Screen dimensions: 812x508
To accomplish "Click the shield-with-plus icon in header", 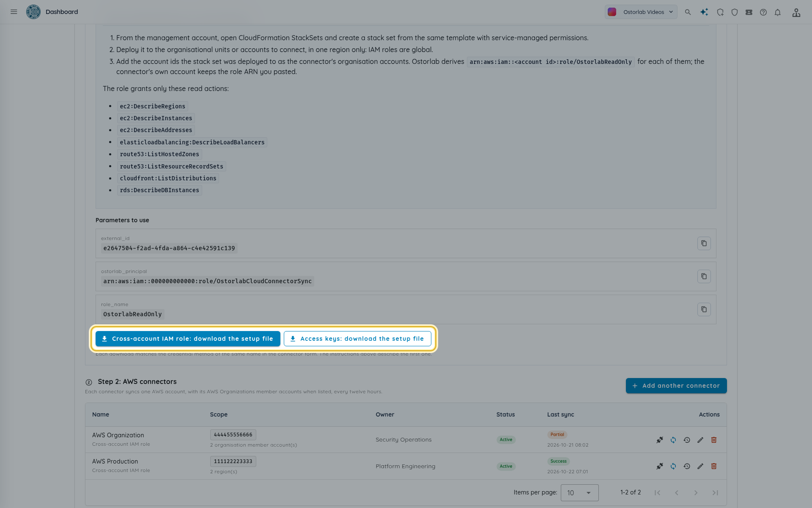I will 720,12.
